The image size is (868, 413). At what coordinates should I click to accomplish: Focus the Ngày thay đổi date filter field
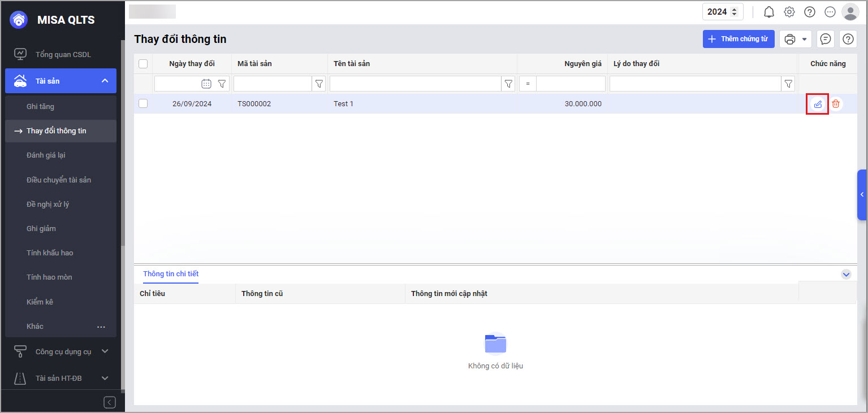pos(178,84)
